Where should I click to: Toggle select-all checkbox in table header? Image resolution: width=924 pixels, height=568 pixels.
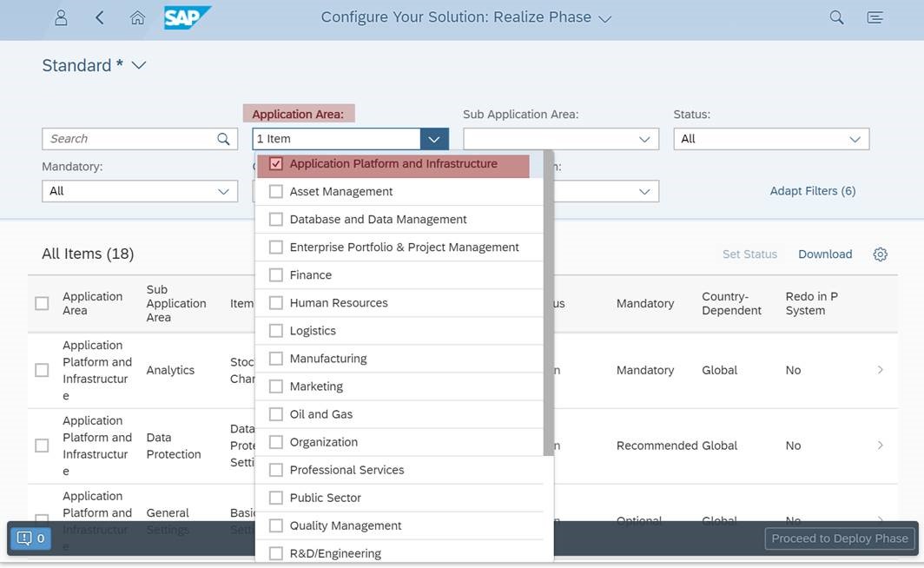pyautogui.click(x=42, y=303)
